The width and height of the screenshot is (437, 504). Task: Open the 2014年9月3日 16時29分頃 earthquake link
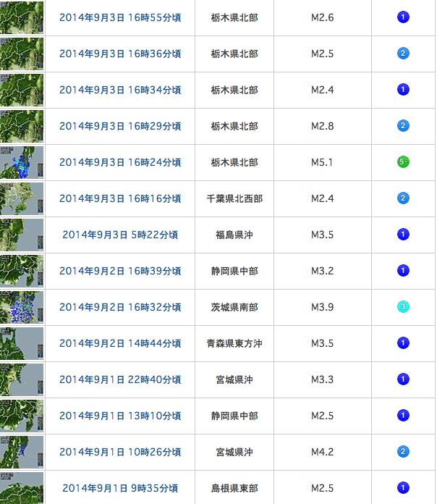point(120,126)
